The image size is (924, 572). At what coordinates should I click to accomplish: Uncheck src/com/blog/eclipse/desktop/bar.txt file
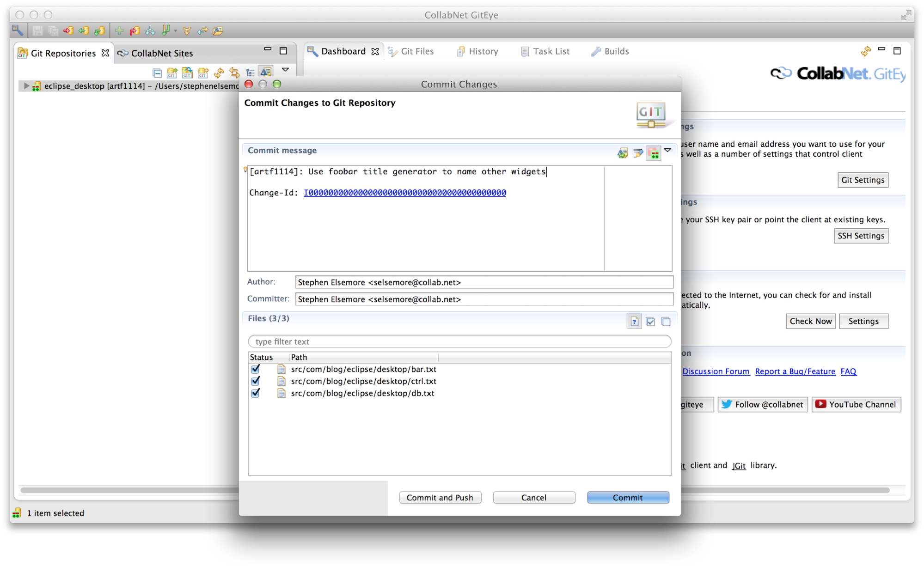[x=256, y=369]
